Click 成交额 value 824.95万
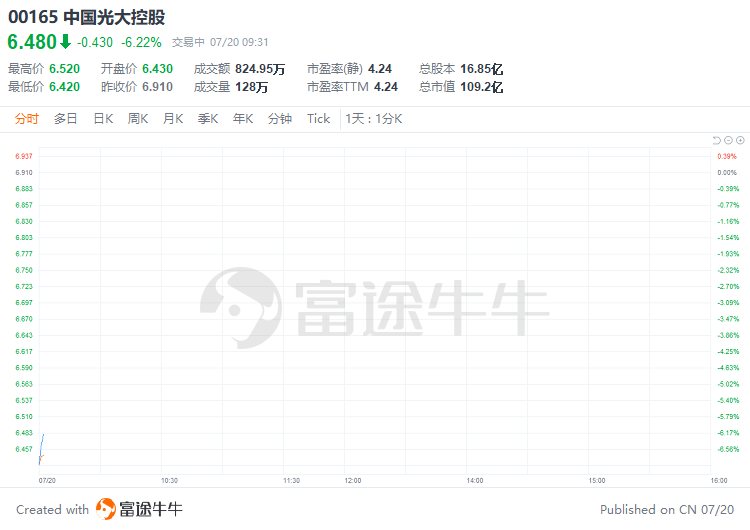 260,69
